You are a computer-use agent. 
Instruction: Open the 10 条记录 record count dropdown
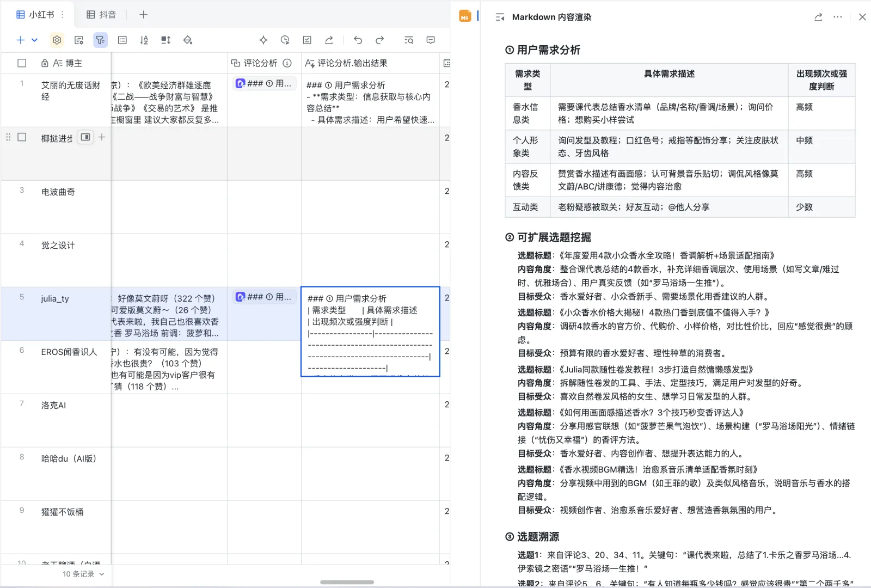coord(83,574)
